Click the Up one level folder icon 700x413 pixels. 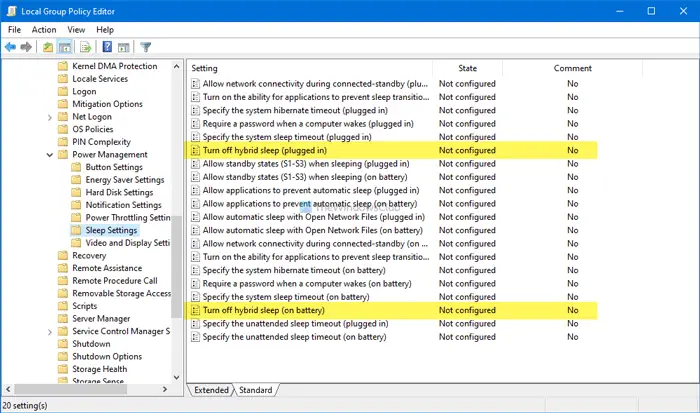pos(48,46)
